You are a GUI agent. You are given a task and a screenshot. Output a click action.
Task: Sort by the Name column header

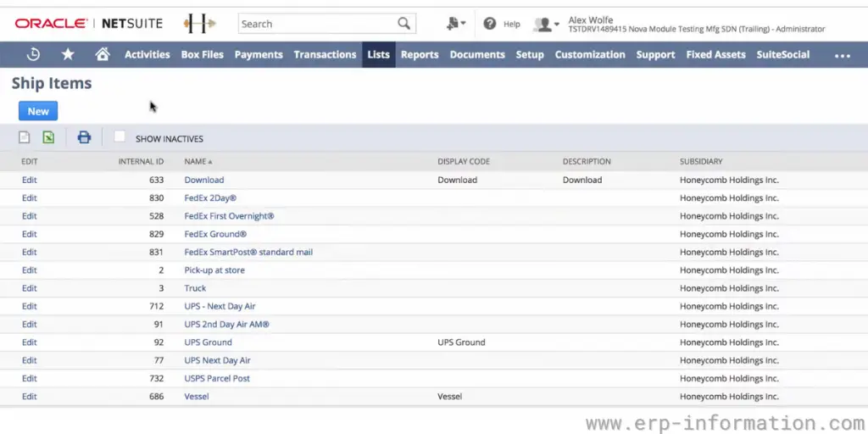(x=198, y=162)
